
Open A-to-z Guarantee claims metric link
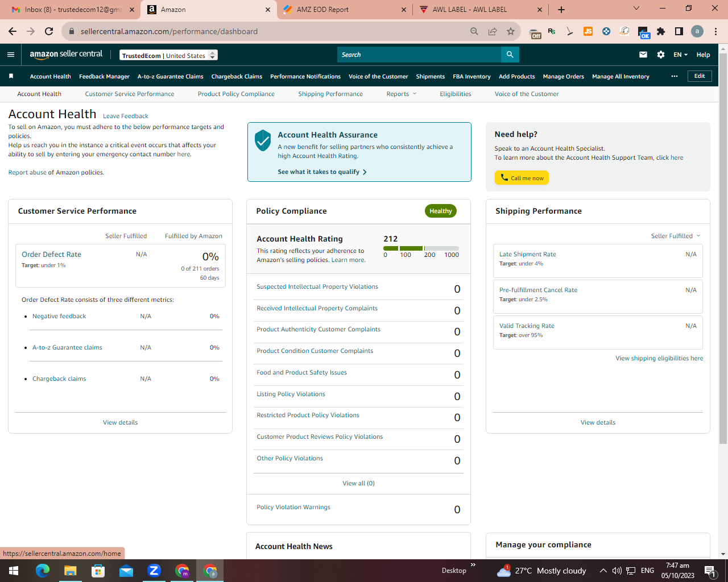pyautogui.click(x=67, y=347)
